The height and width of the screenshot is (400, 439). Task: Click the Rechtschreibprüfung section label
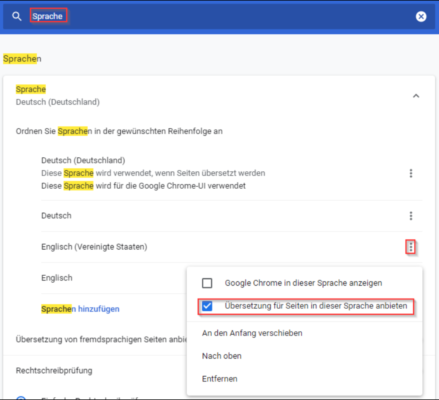[x=54, y=371]
